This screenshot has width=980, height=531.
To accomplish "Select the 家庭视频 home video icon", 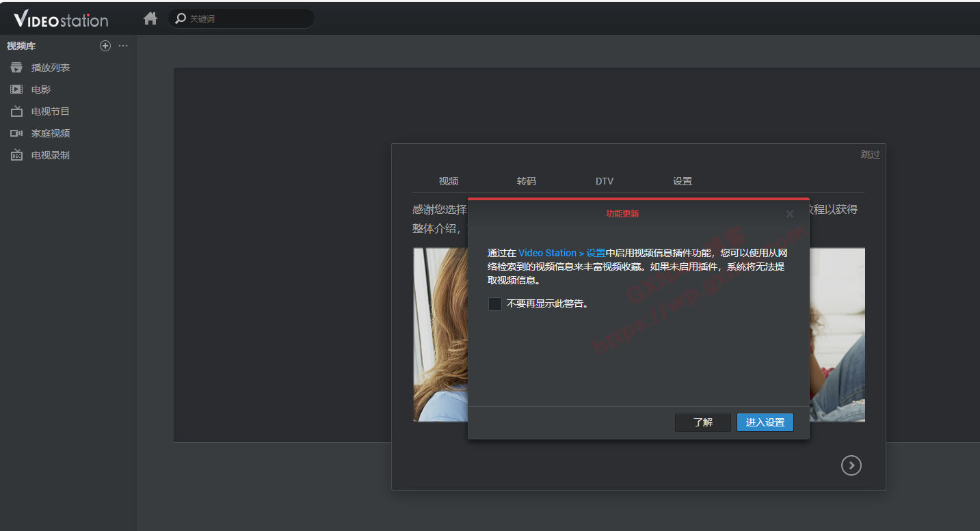I will point(16,133).
